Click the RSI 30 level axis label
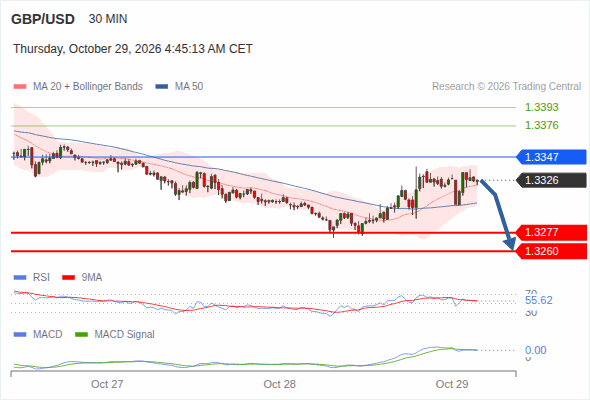Screen dimensions: 590x400 tap(531, 313)
